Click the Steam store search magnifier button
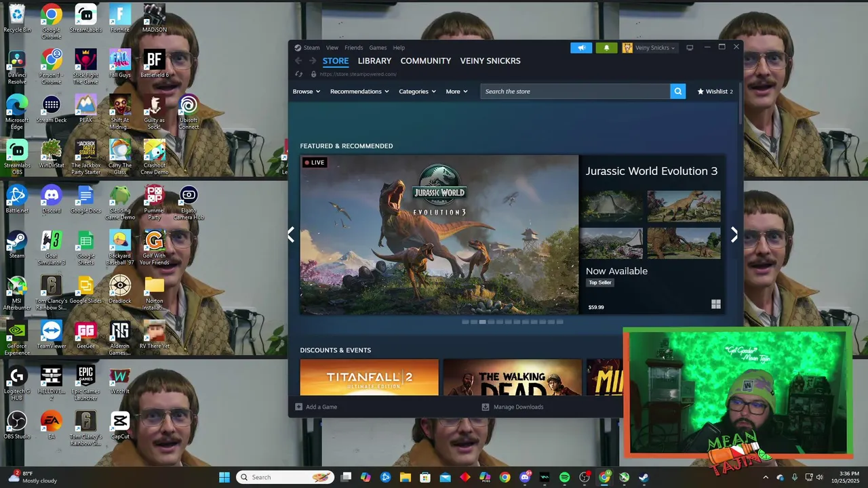The width and height of the screenshot is (868, 488). pos(677,91)
